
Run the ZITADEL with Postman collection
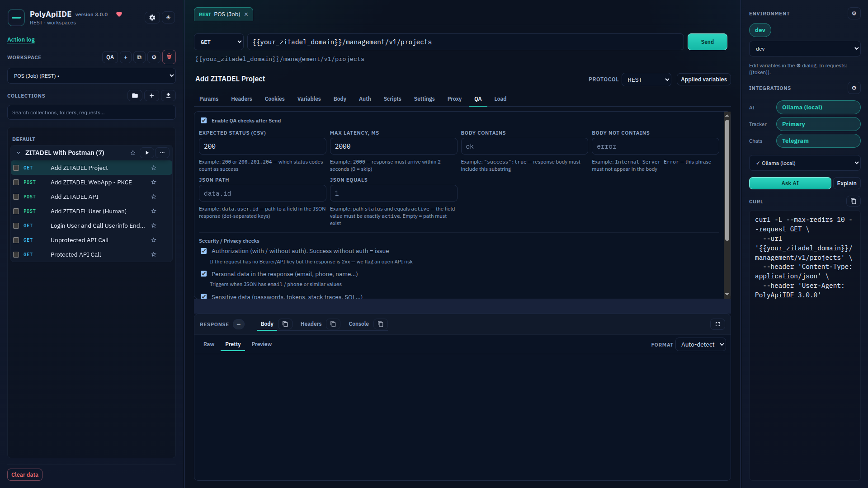[147, 153]
